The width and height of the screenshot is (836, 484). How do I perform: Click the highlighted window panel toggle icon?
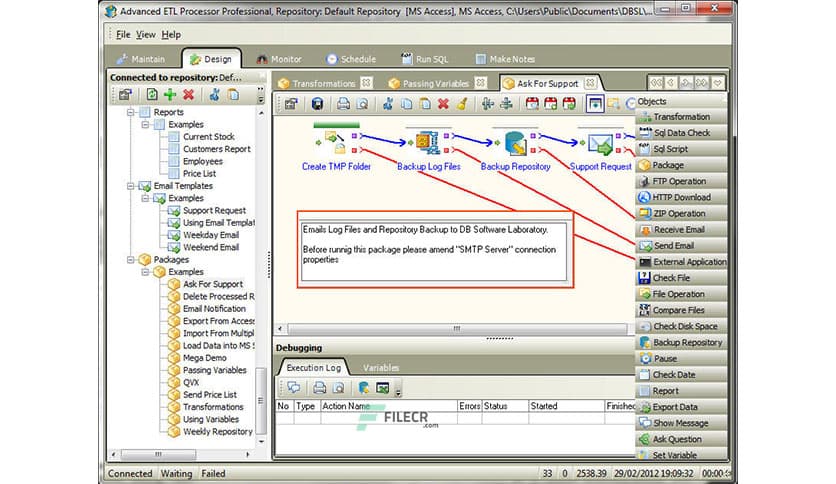[595, 103]
